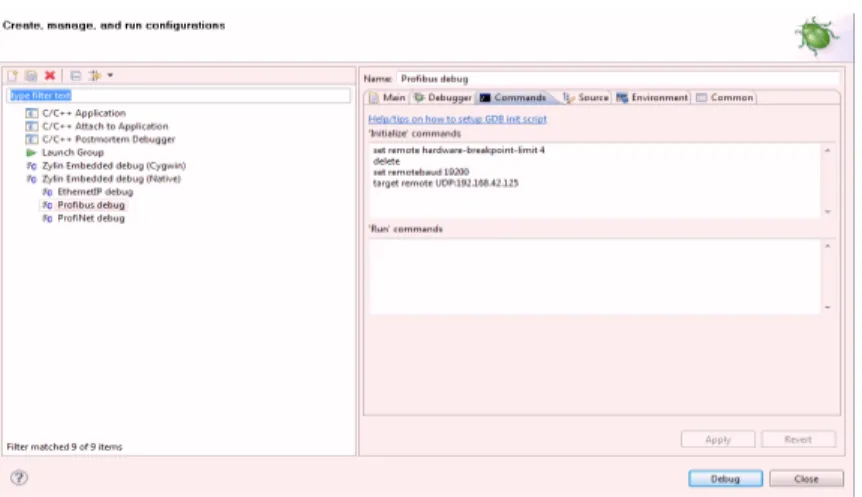
Task: Select Zylin Embedded debug (Native)
Action: click(111, 179)
